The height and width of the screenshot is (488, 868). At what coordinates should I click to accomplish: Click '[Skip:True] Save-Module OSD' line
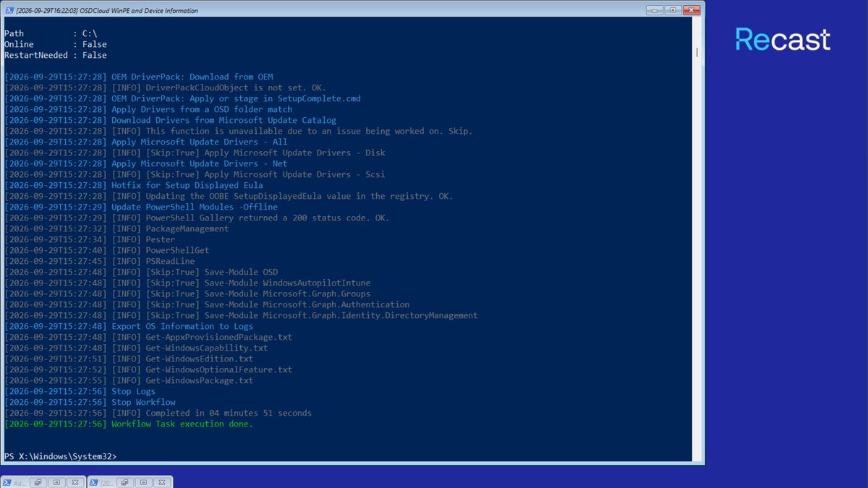[x=141, y=272]
